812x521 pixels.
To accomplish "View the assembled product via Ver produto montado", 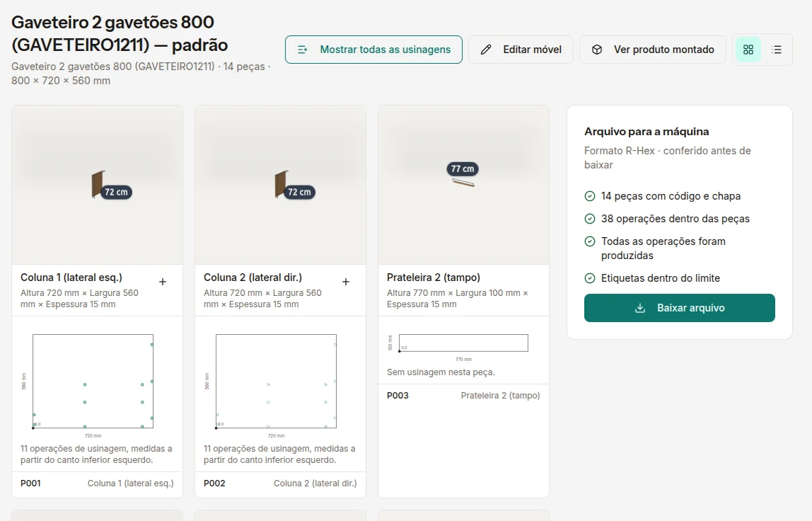I will 652,50.
